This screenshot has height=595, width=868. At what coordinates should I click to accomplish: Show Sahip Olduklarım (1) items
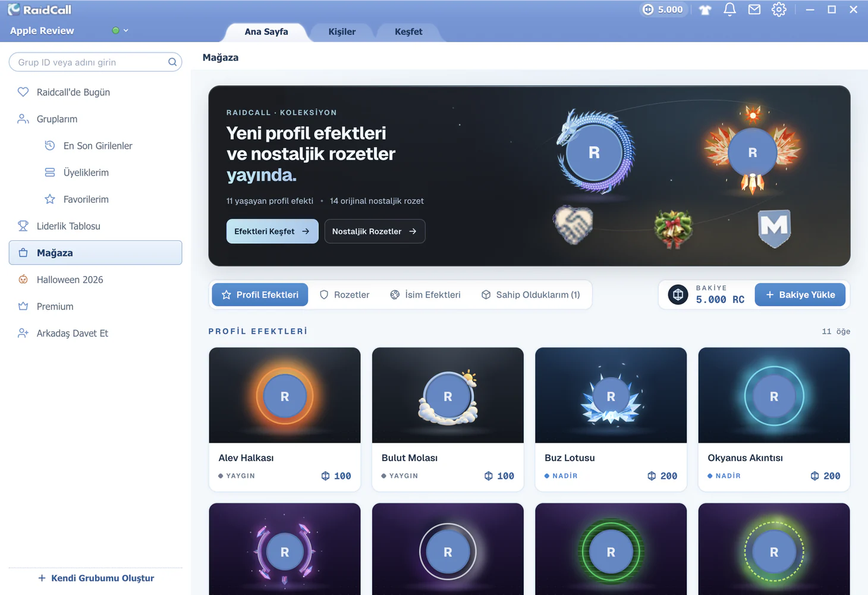(531, 295)
